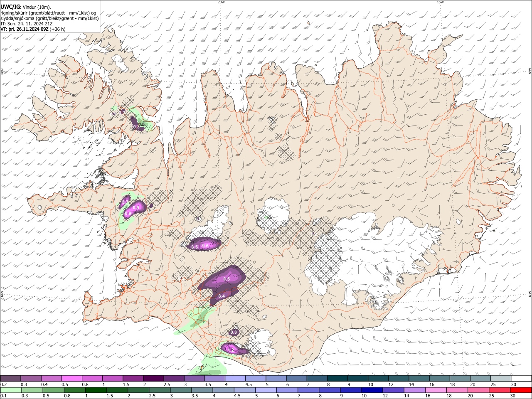The image size is (532, 399).
Task: Click the '25' label in the rain legend row
Action: point(493,396)
